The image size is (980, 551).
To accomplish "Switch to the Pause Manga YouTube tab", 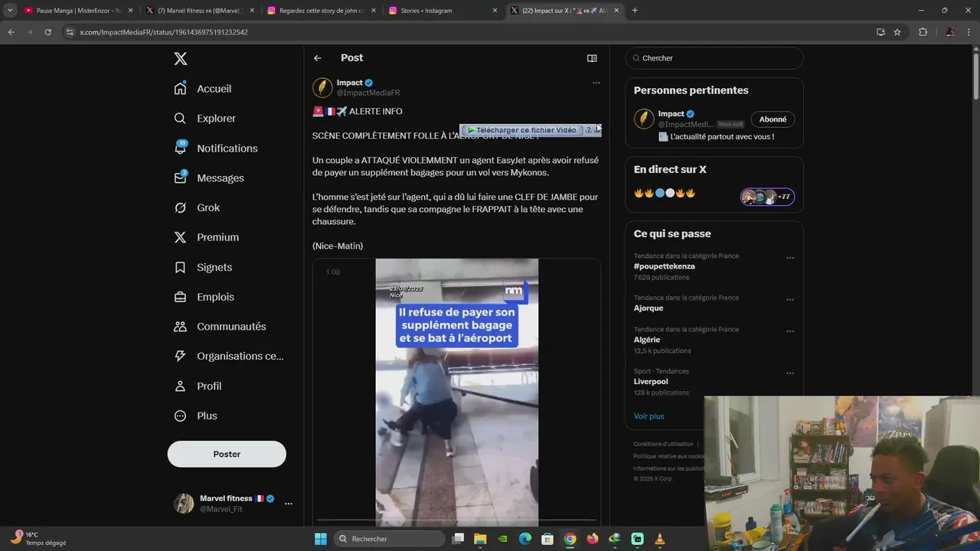I will (x=78, y=11).
